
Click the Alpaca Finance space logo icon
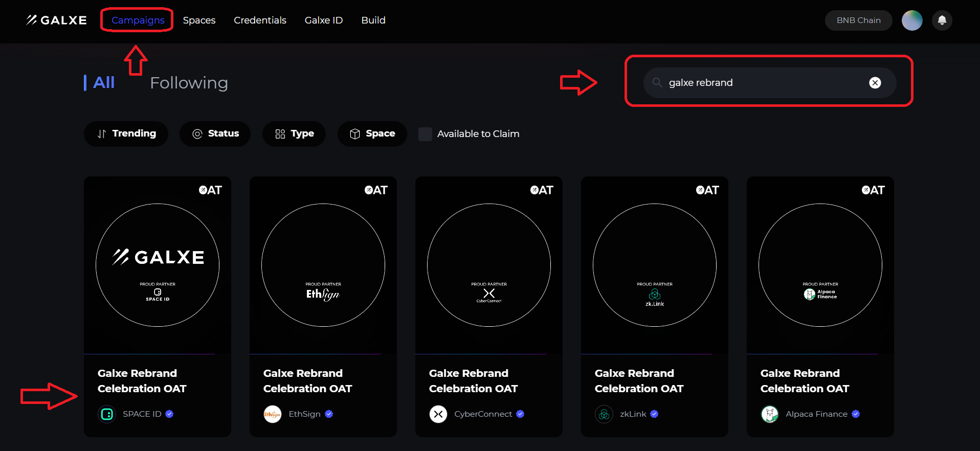[x=770, y=414]
